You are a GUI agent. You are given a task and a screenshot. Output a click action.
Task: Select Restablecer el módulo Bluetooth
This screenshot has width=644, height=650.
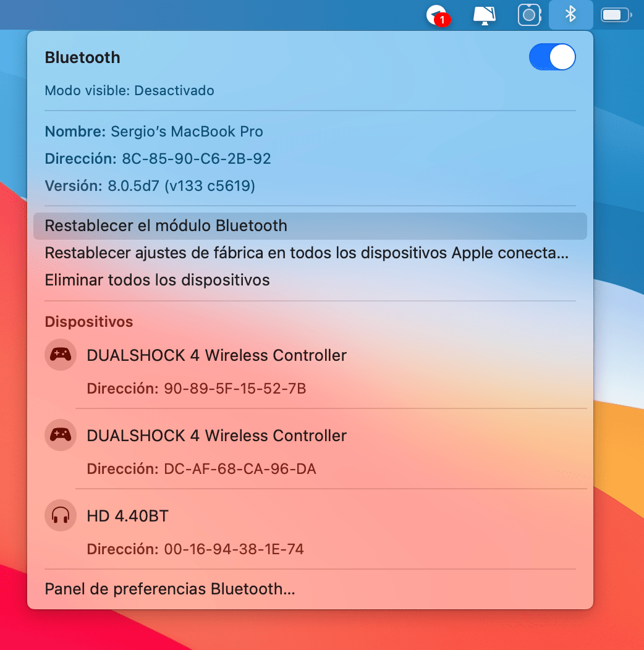click(310, 226)
